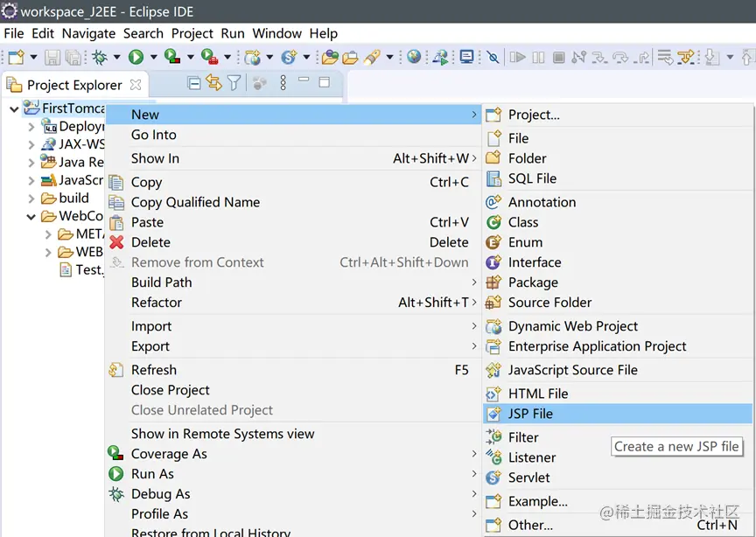
Task: Select SQL File in the New submenu
Action: pos(617,178)
